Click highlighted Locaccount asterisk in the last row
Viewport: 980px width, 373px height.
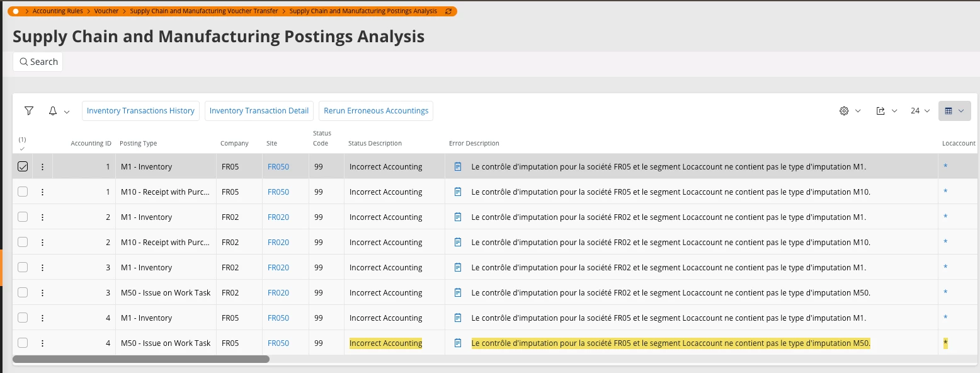[945, 343]
